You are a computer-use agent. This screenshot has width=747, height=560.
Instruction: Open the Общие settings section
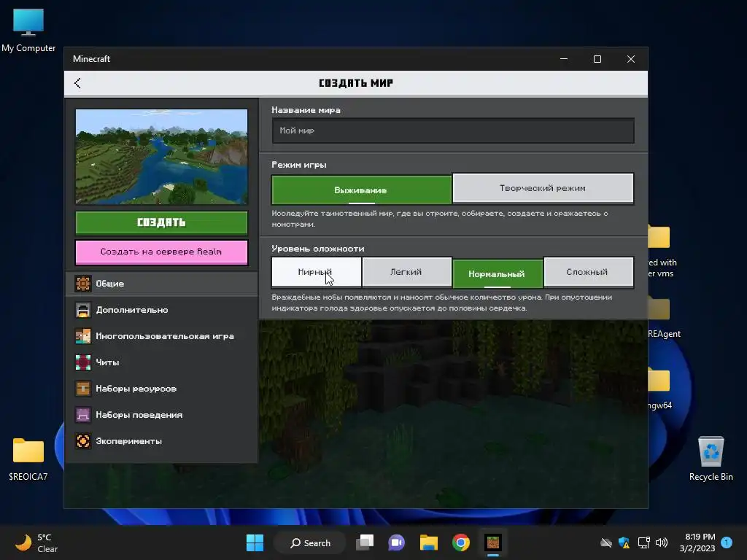point(161,284)
